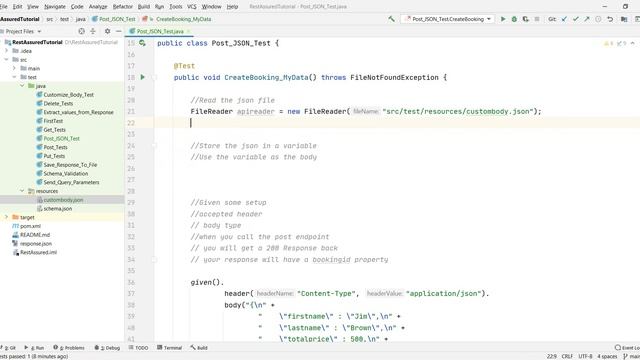Collapse the test folder
This screenshot has width=640, height=360.
click(14, 77)
